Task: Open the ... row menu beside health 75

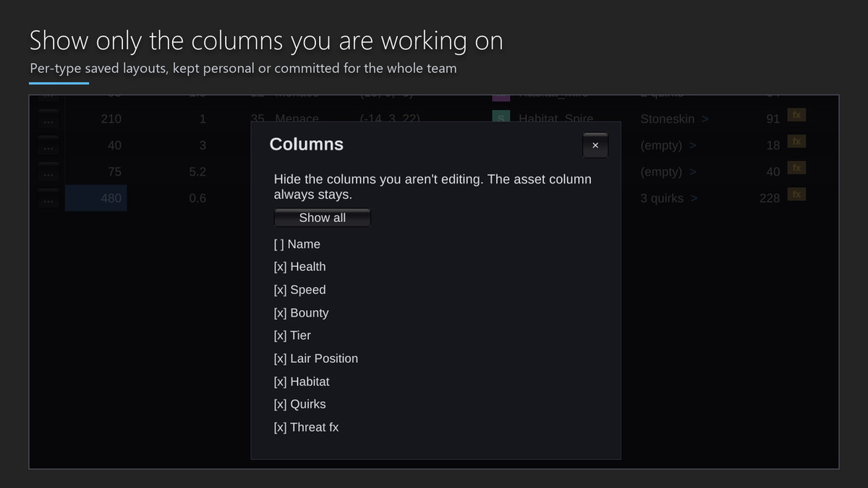Action: 48,172
